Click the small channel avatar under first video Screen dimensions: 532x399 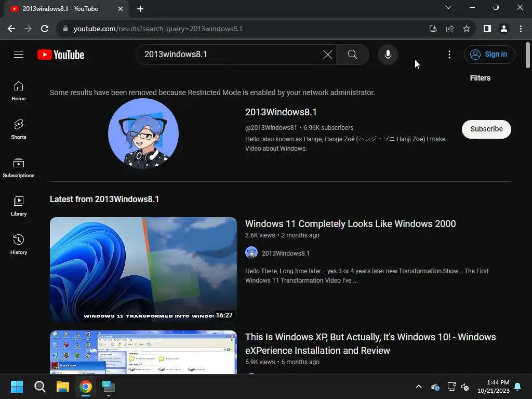(x=251, y=253)
